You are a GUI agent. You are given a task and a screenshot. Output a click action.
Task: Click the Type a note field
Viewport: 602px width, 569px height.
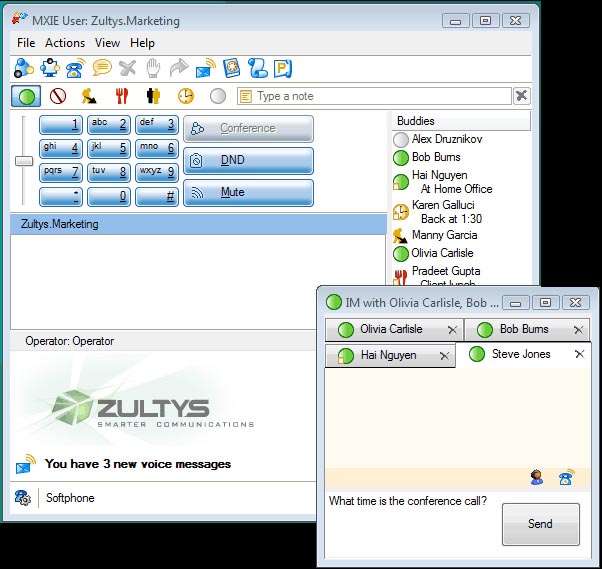[x=374, y=96]
